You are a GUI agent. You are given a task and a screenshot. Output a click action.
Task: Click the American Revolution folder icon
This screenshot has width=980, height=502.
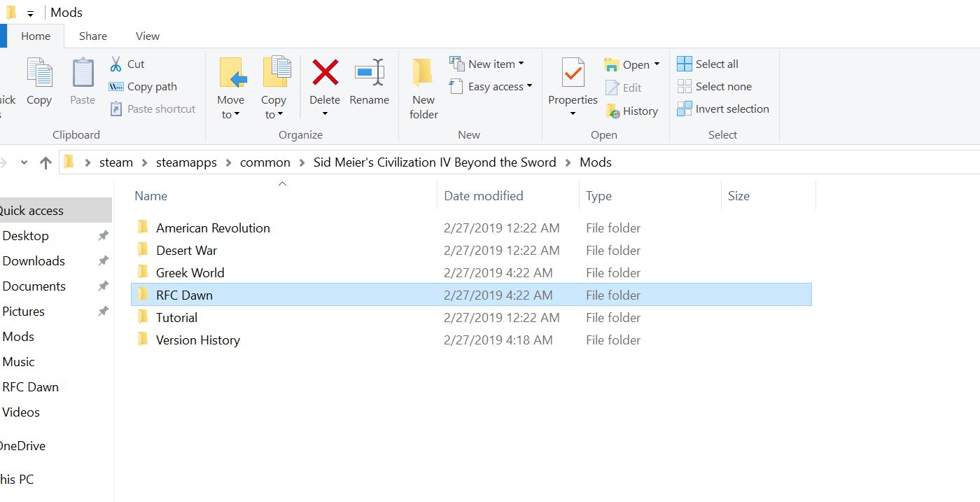(x=143, y=228)
